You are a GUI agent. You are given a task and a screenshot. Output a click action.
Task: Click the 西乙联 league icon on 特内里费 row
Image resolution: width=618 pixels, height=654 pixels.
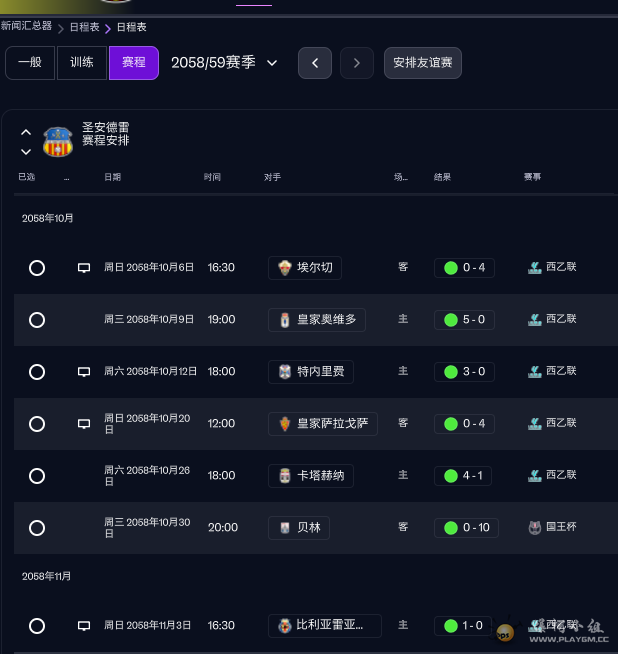point(535,372)
